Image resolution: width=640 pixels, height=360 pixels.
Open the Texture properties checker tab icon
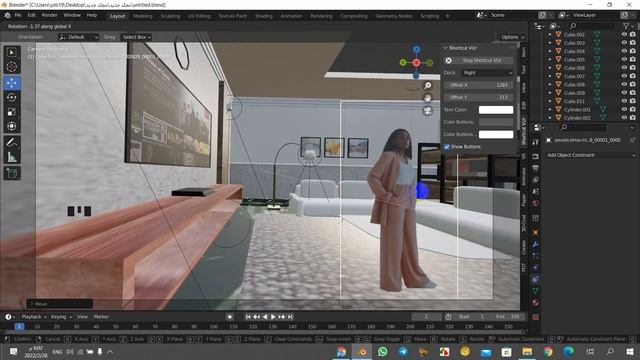click(x=535, y=317)
